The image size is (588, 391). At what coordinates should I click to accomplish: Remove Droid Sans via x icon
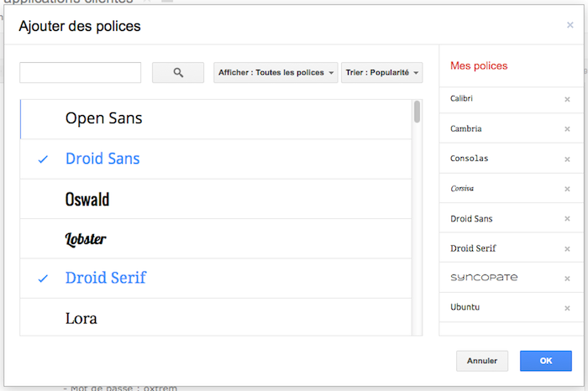coord(567,219)
